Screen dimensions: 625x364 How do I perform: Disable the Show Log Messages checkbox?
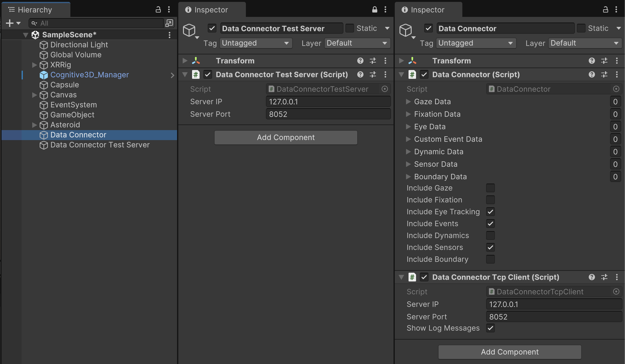[490, 328]
